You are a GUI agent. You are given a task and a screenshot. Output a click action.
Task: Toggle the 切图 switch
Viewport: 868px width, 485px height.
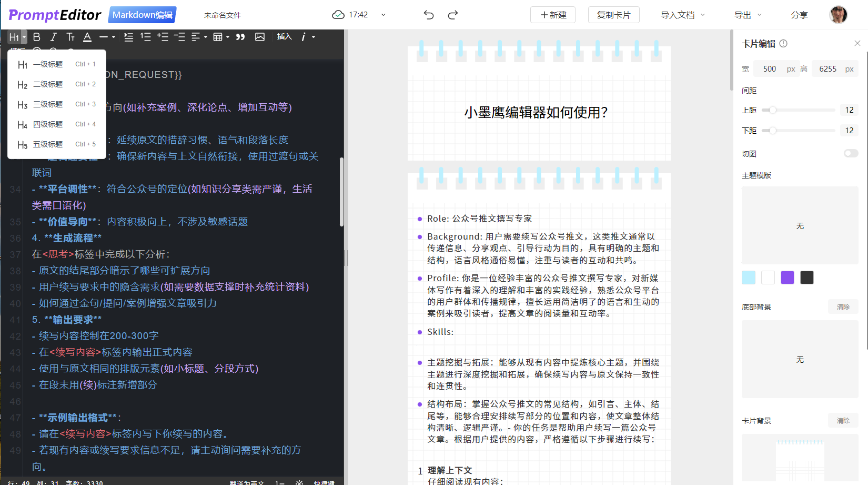[851, 153]
